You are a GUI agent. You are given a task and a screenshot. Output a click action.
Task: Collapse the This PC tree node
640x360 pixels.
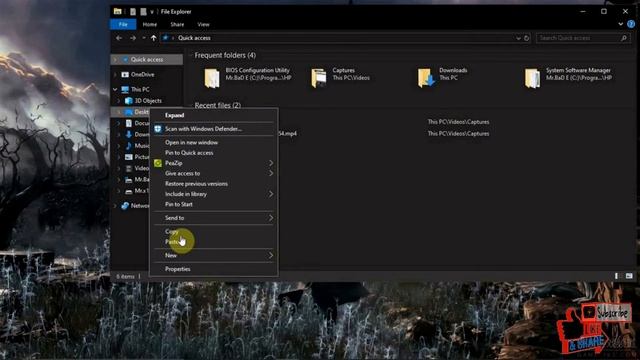click(115, 89)
